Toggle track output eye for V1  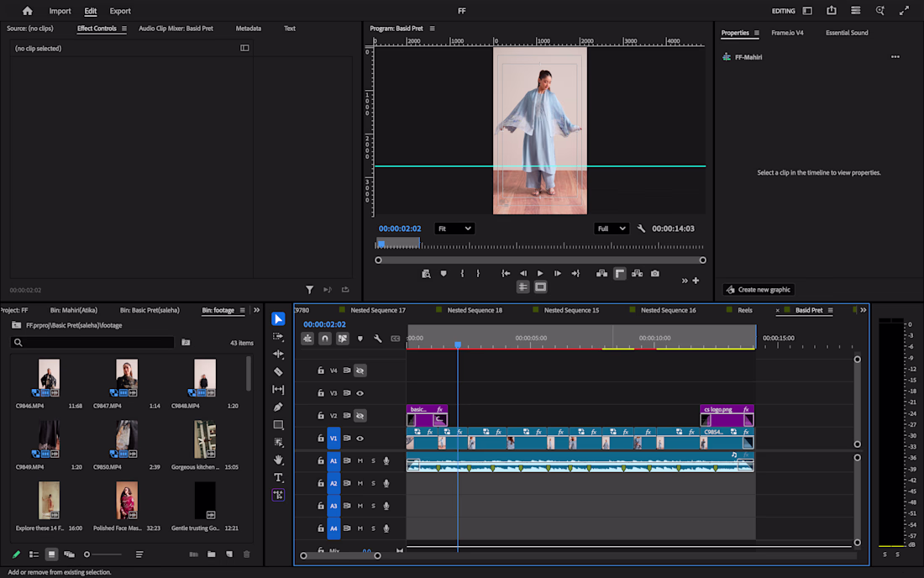click(360, 439)
